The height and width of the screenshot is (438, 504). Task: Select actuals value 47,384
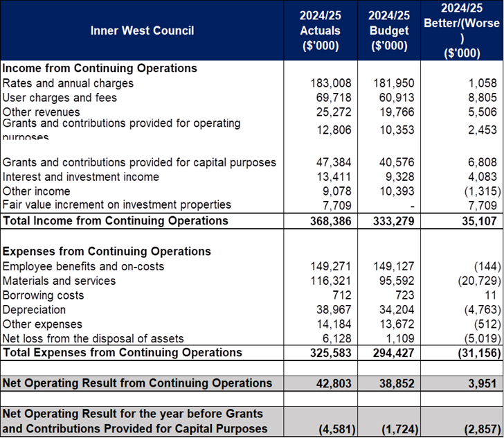334,162
